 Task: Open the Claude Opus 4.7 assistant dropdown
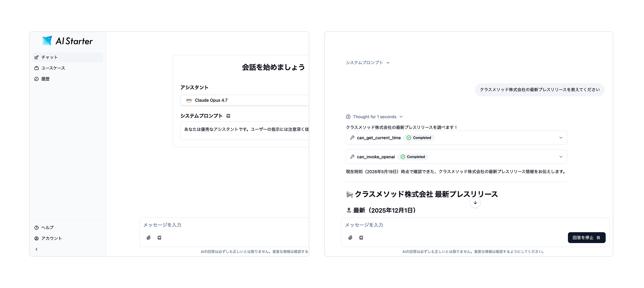pos(245,100)
